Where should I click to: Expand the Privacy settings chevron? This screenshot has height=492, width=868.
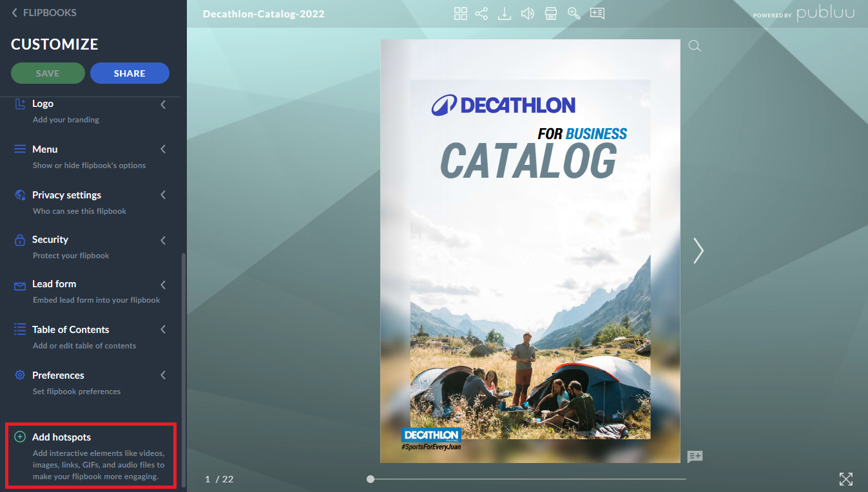163,195
